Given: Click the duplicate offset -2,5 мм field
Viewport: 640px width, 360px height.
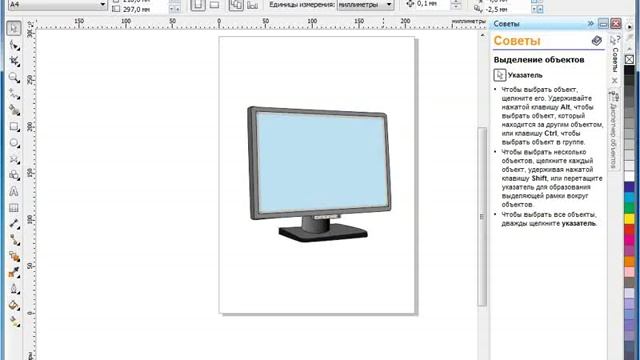Looking at the screenshot, I should (508, 9).
